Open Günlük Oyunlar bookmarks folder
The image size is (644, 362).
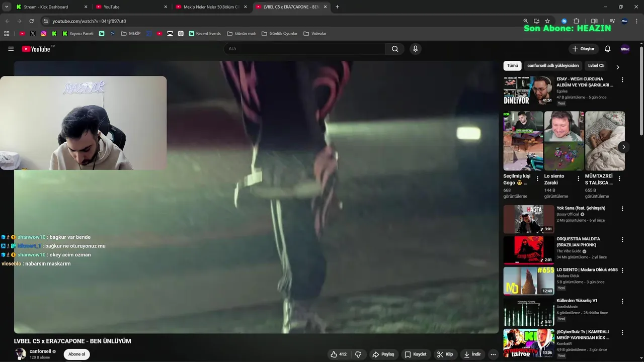(280, 34)
